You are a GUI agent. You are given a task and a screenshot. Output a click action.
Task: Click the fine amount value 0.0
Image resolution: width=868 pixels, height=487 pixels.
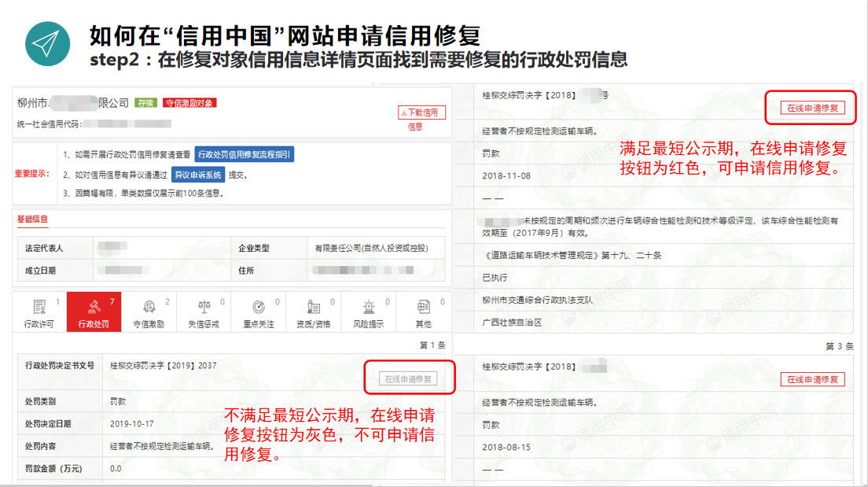116,469
